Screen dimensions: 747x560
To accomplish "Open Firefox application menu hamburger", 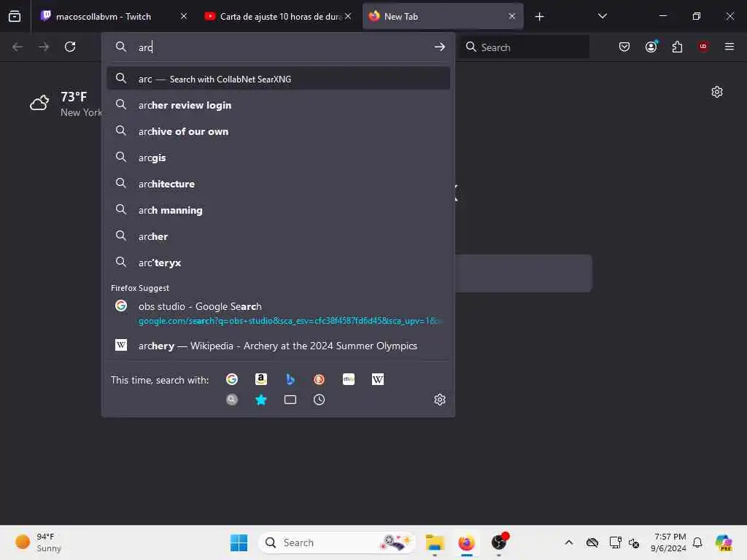I will click(x=729, y=47).
